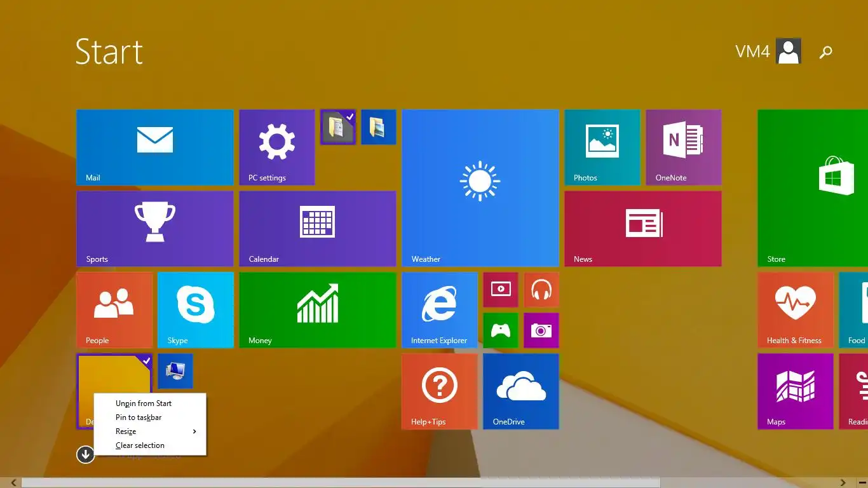This screenshot has height=488, width=868.
Task: Launch Internet Explorer tile
Action: (x=440, y=310)
